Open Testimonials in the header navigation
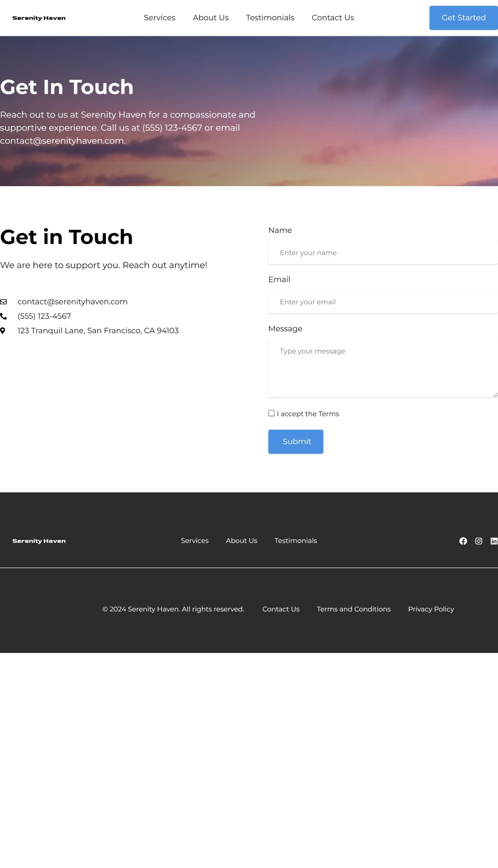The height and width of the screenshot is (868, 498). (x=270, y=18)
